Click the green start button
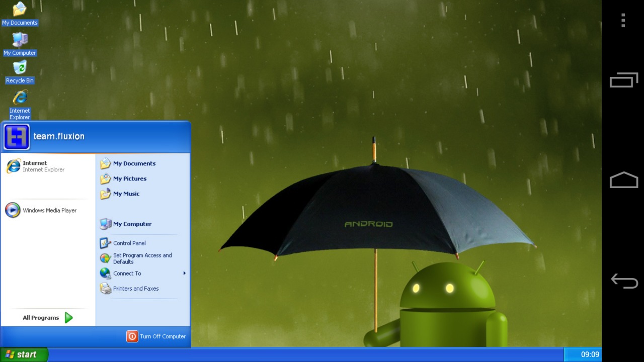The width and height of the screenshot is (644, 362). point(24,354)
